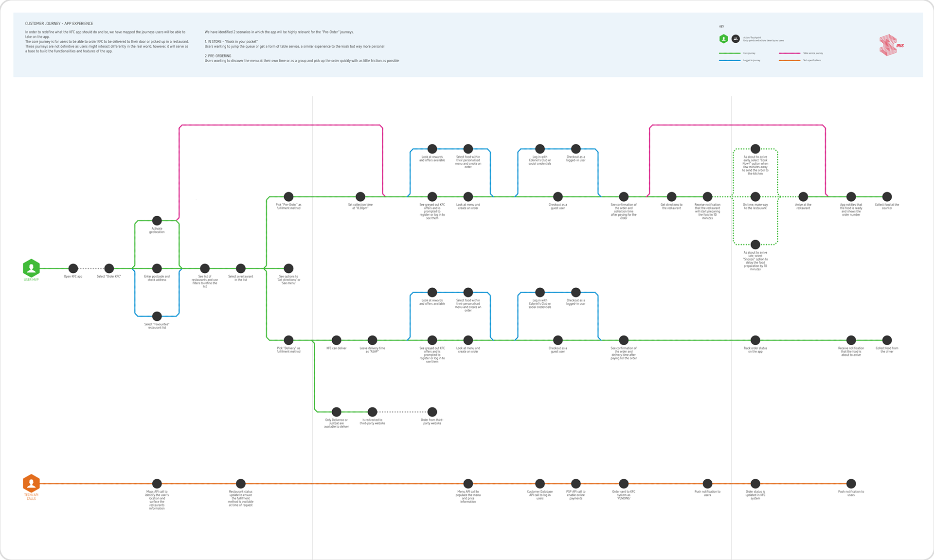Image resolution: width=934 pixels, height=560 pixels.
Task: Select the orange Tech specifications legend line
Action: click(790, 60)
